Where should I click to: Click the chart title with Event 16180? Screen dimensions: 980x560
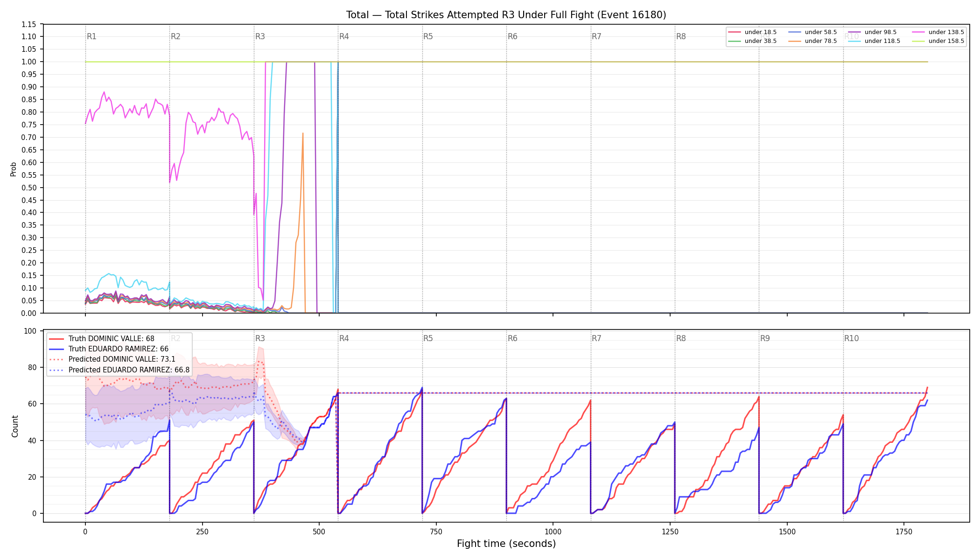[x=506, y=15]
